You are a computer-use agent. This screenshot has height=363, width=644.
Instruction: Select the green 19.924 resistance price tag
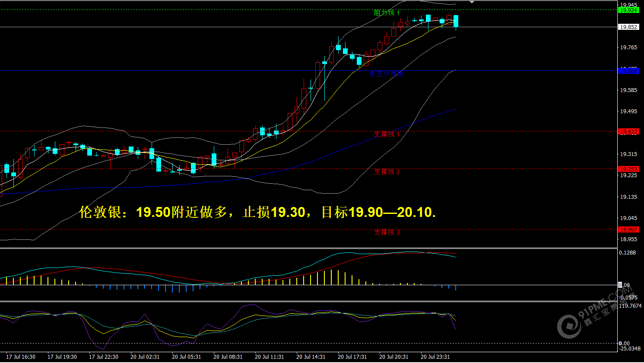coord(628,10)
